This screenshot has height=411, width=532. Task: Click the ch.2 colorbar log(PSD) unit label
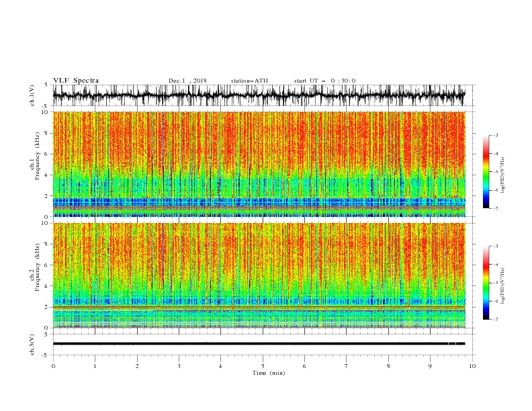(503, 287)
